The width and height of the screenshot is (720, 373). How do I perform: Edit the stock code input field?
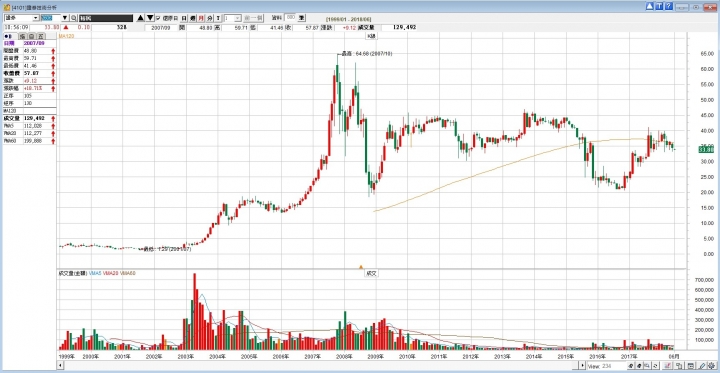pos(51,18)
